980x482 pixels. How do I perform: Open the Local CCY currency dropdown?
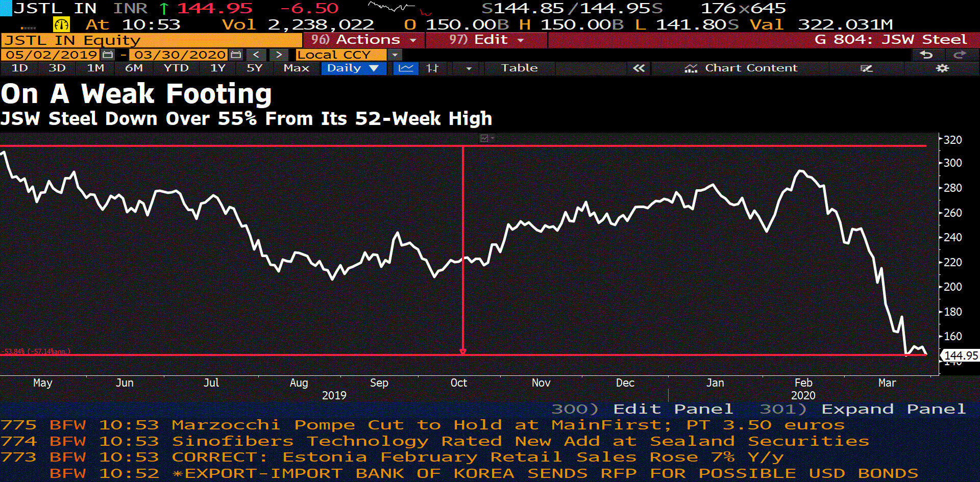click(x=395, y=55)
